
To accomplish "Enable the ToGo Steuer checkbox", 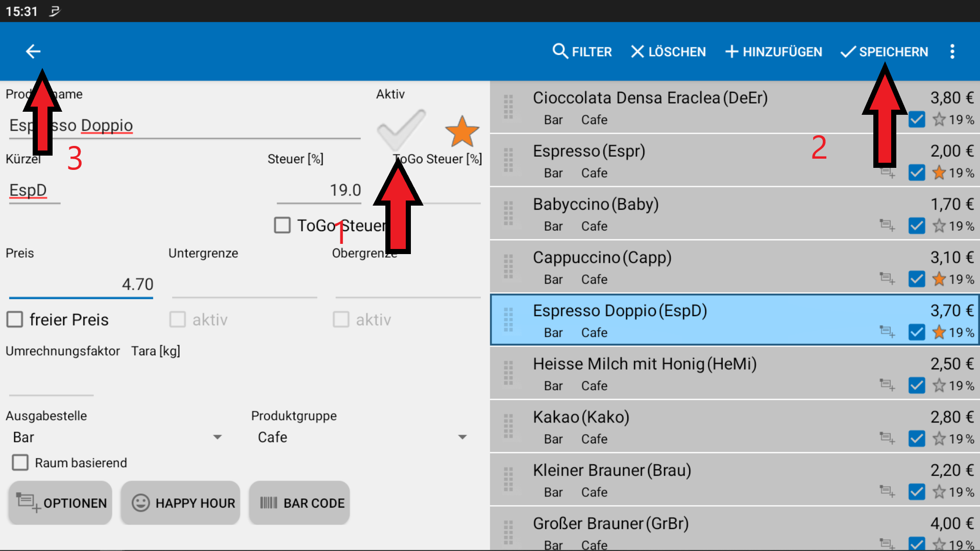I will pos(282,225).
